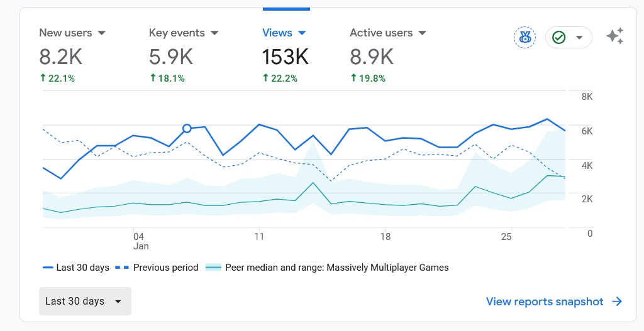The image size is (644, 331).
Task: Click the Previous period legend entry
Action: click(159, 268)
